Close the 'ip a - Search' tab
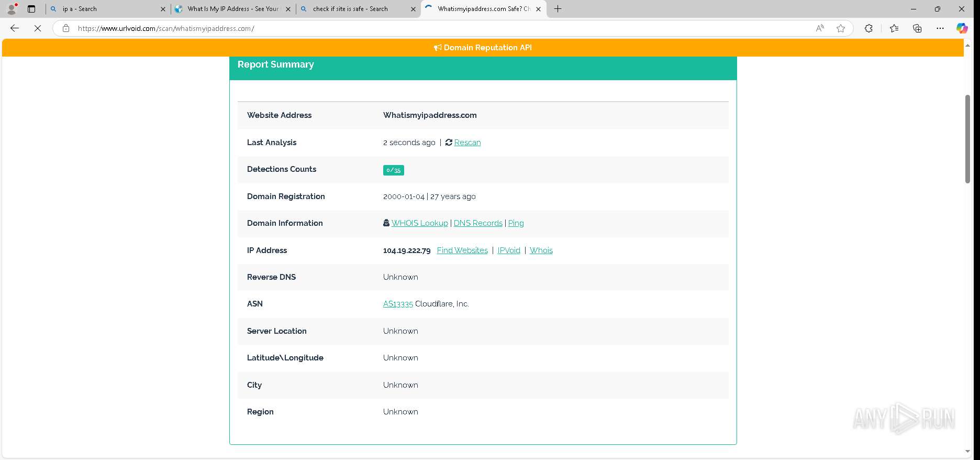 [x=163, y=9]
